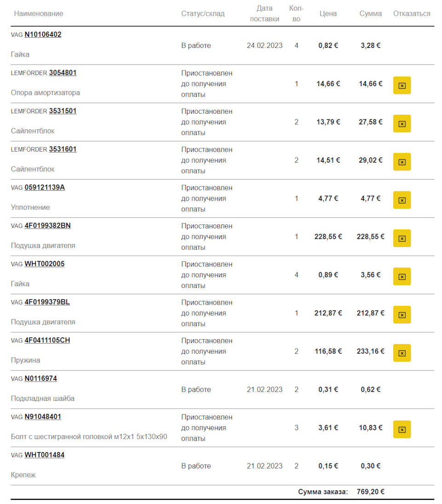Open part link 3054801

click(63, 73)
